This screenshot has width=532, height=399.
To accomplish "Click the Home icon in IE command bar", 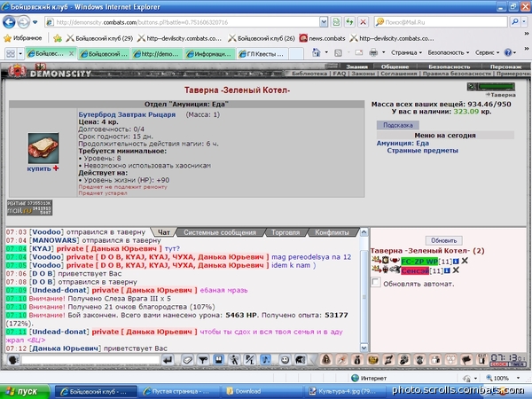I will point(317,52).
